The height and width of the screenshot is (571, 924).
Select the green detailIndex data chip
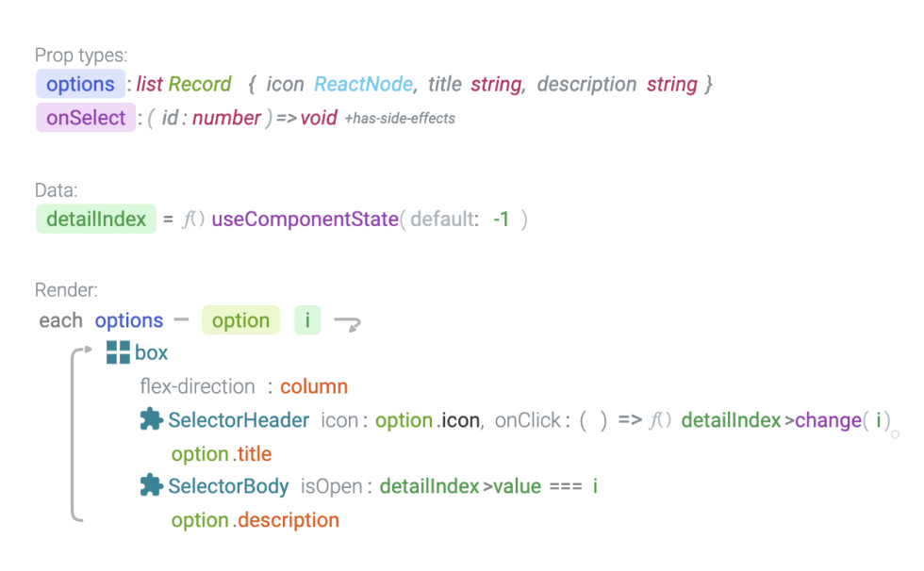pyautogui.click(x=96, y=219)
